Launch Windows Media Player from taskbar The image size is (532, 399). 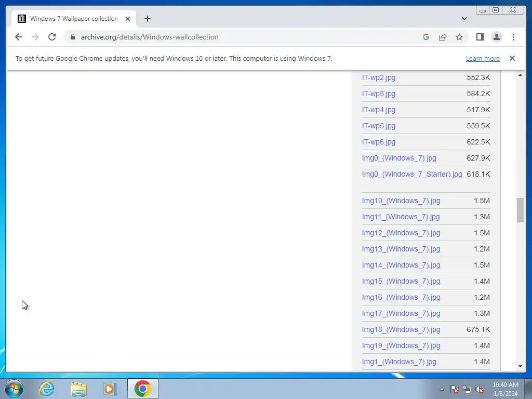110,389
